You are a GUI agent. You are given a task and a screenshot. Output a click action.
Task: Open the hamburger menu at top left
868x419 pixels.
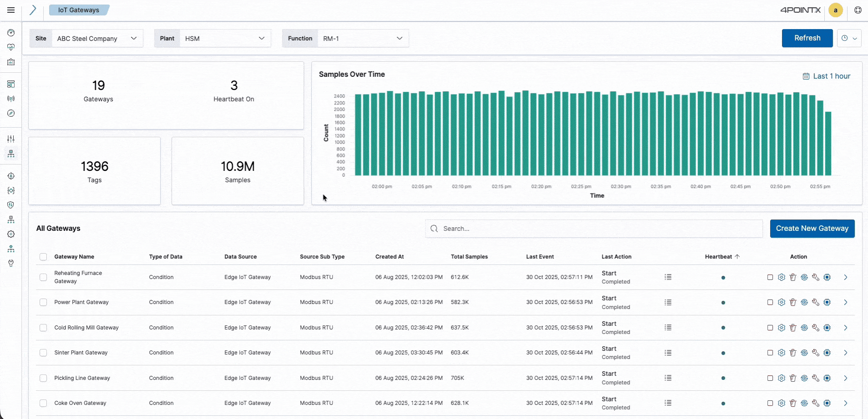[11, 10]
